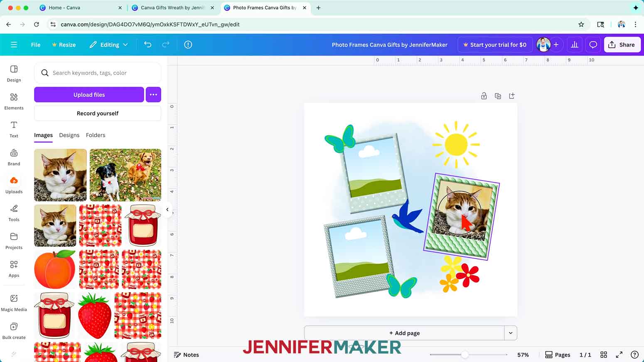Click the design title Photo Frames Canva Gifts
The width and height of the screenshot is (644, 362).
(389, 44)
